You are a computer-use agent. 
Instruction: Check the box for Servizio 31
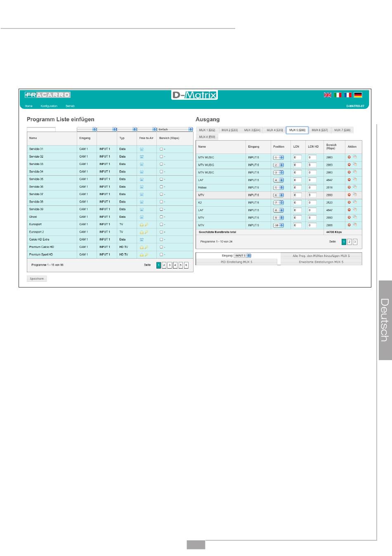(x=161, y=149)
